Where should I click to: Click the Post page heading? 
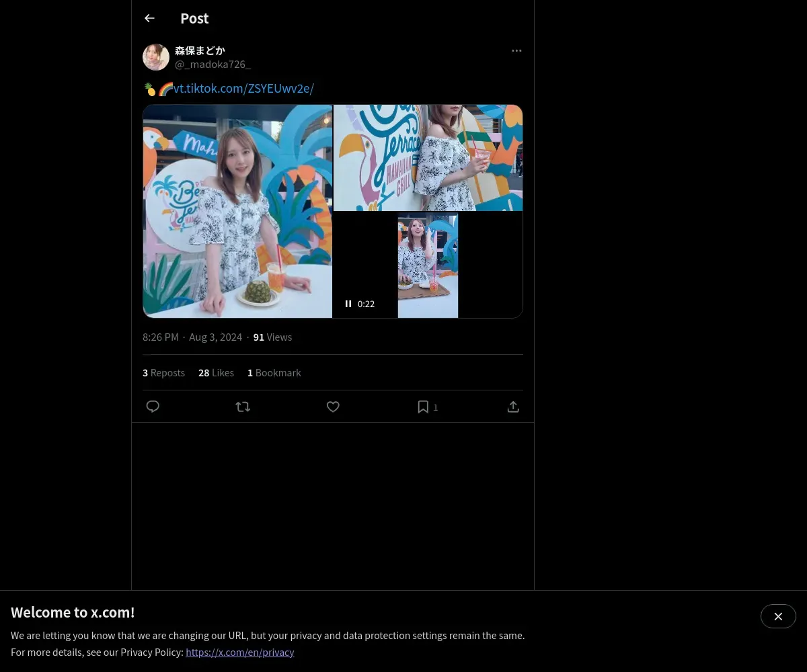[194, 18]
